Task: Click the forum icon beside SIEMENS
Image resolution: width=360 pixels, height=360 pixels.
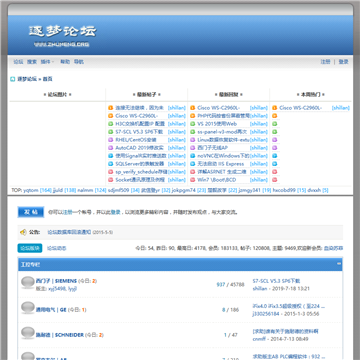Action: [x=28, y=283]
